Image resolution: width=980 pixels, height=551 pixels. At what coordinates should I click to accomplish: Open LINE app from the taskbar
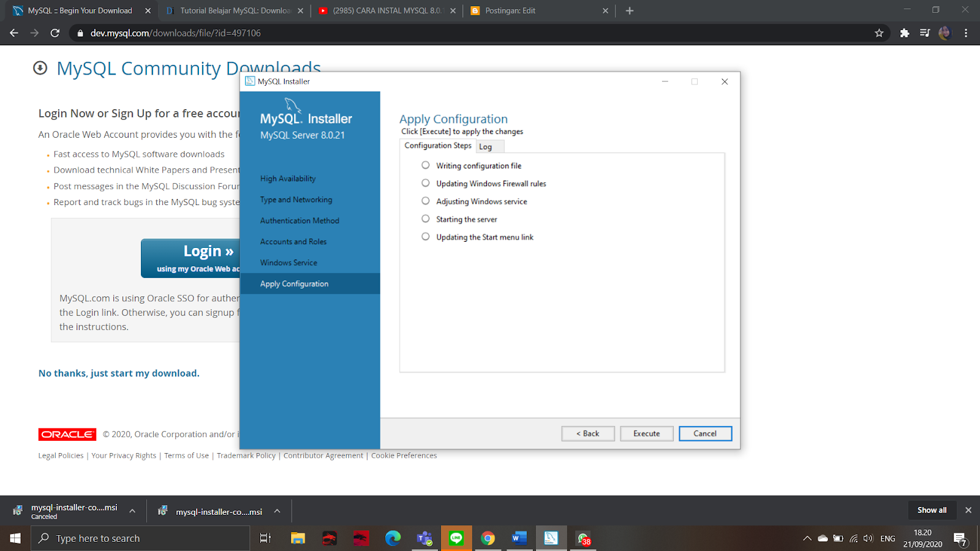[x=456, y=538]
